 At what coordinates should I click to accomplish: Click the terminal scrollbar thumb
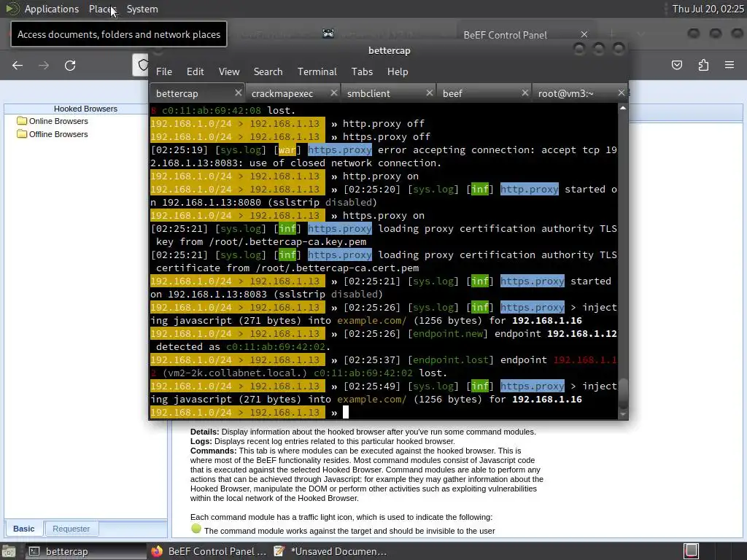[623, 393]
